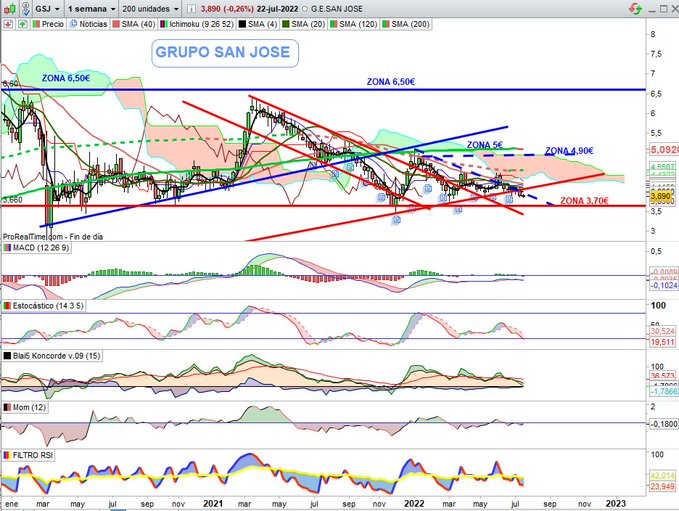The width and height of the screenshot is (679, 511).
Task: Open the GSJ ticker dropdown
Action: coord(47,9)
